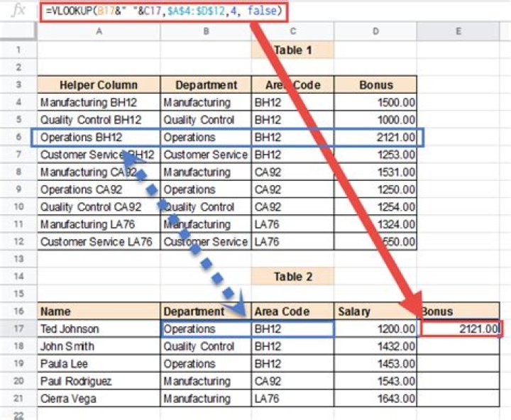This screenshot has height=420, width=511.
Task: Click the Table 1 title cell
Action: pyautogui.click(x=292, y=50)
